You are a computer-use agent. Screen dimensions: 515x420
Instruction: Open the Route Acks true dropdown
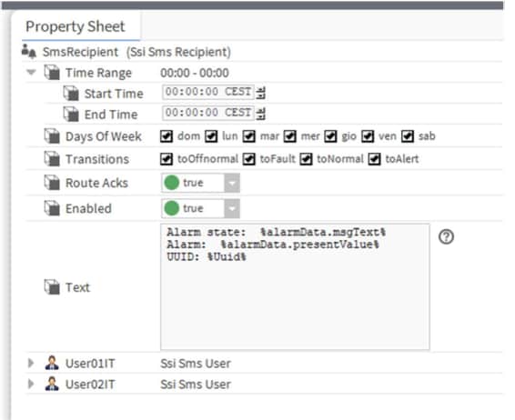pyautogui.click(x=232, y=183)
